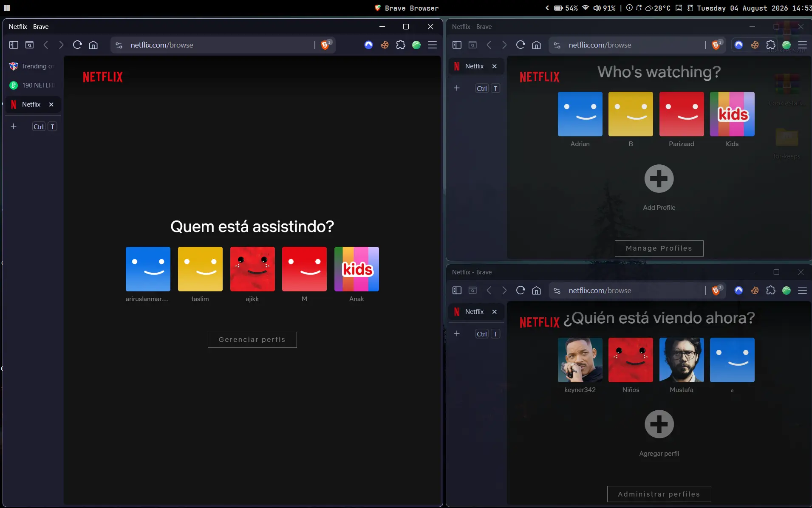Click the green extension icon in left window
812x508 pixels.
416,45
